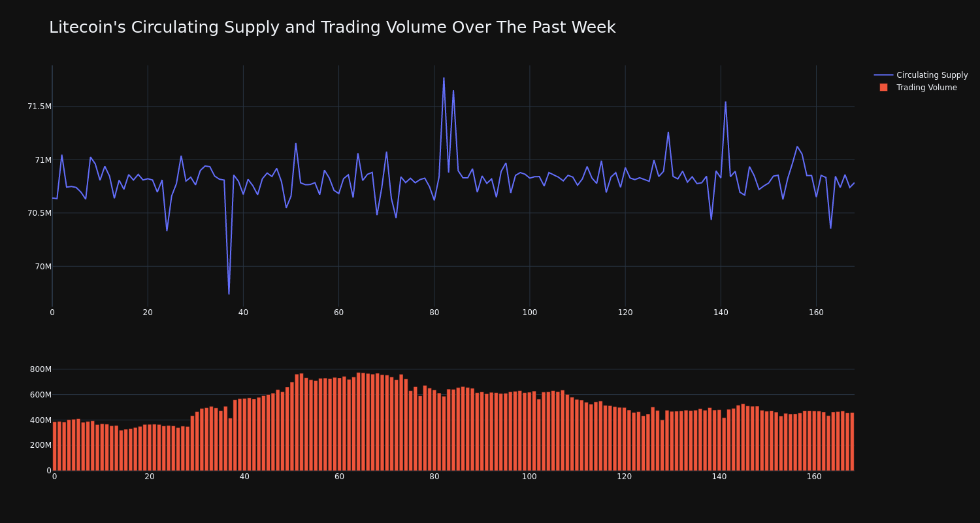Click the bar chart's 20 x-axis tick
This screenshot has height=523, width=980.
point(150,477)
